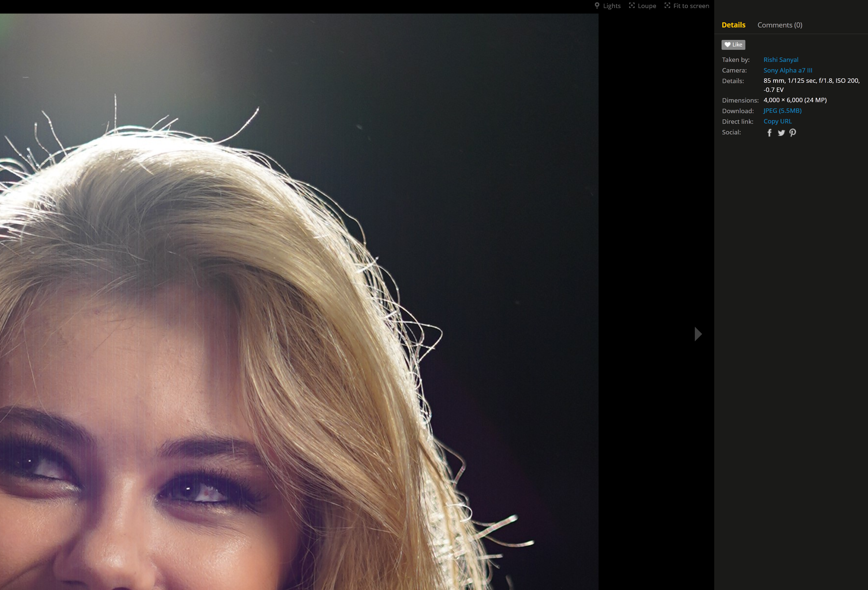The image size is (868, 590).
Task: Go to next photo with right arrow
Action: click(698, 334)
